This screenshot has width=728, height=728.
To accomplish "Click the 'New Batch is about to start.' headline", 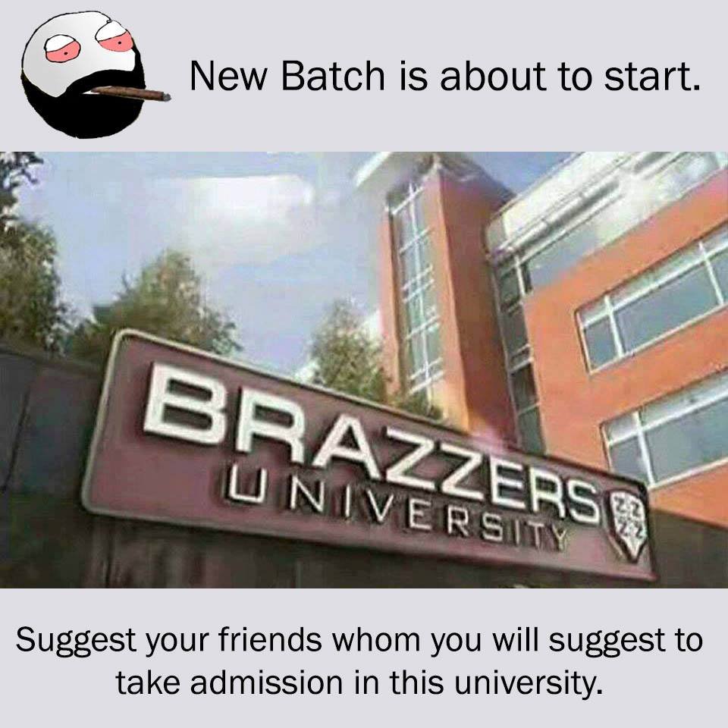I will point(445,76).
